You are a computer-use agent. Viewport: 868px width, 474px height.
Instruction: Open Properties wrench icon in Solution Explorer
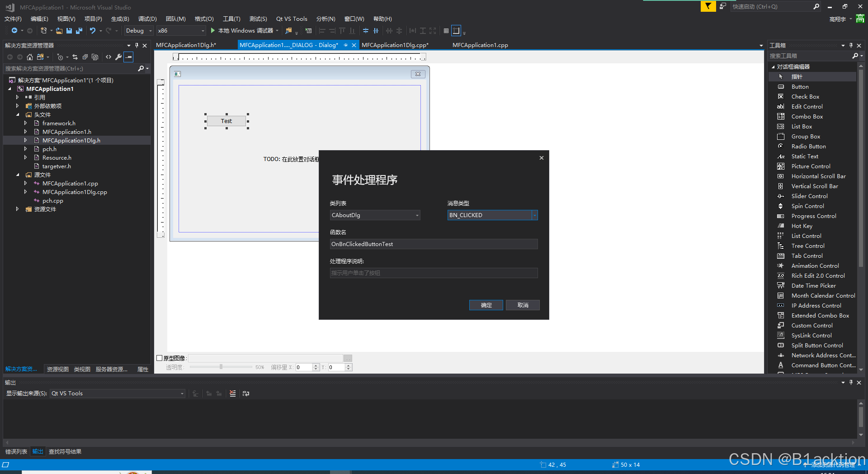(x=118, y=57)
